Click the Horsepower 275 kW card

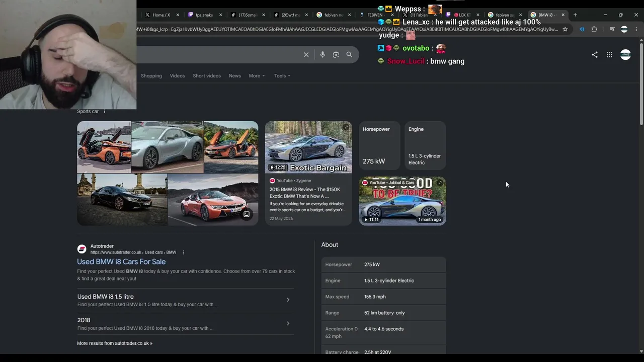[x=379, y=146]
